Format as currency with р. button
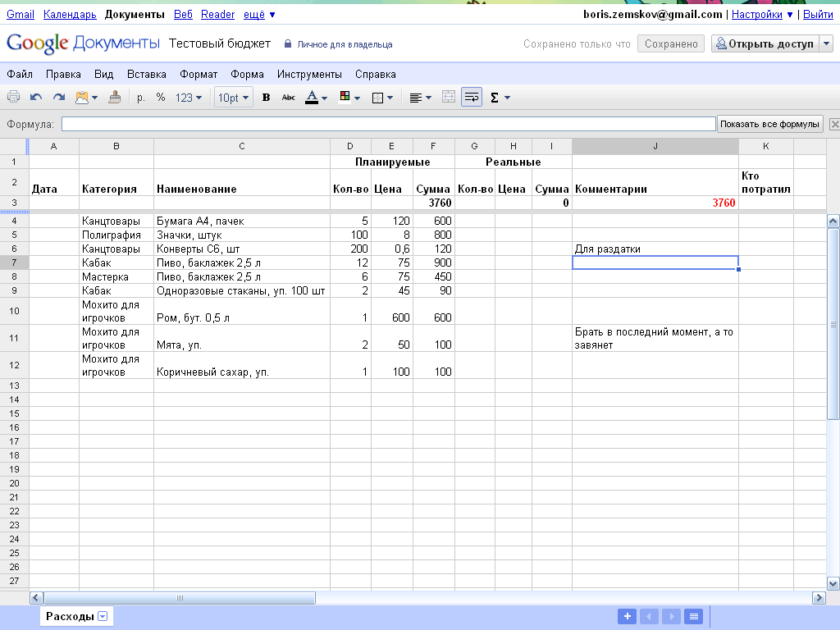Image resolution: width=840 pixels, height=630 pixels. click(x=141, y=98)
